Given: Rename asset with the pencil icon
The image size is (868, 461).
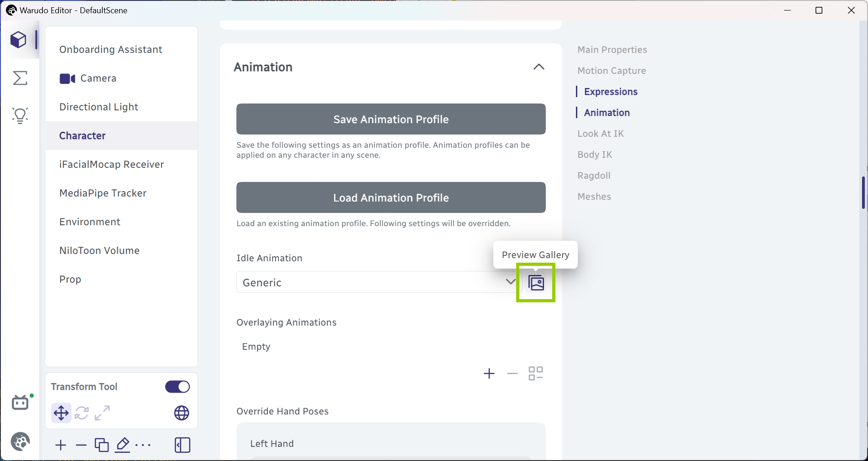Looking at the screenshot, I should [123, 445].
